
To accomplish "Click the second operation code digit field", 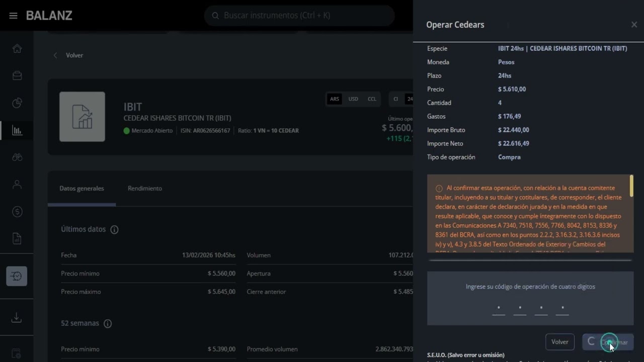I will coord(520,308).
